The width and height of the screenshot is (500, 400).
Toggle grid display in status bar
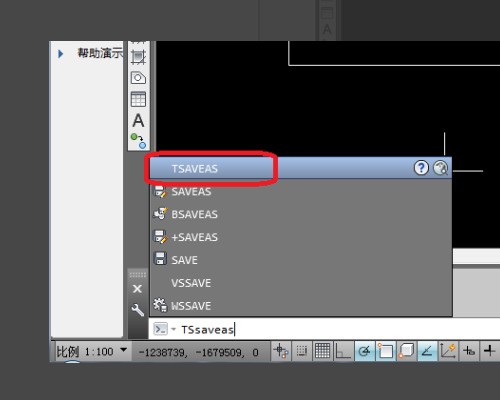[322, 351]
